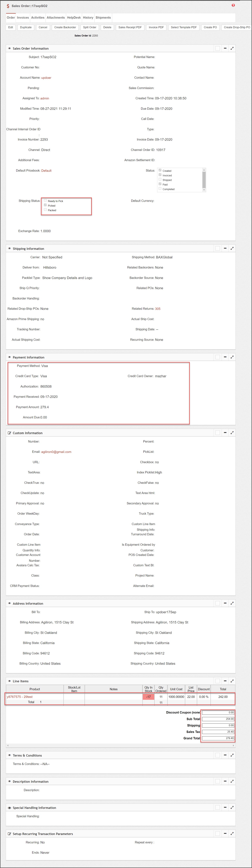This screenshot has width=252, height=868.
Task: Toggle the Ready to Pick shipping status checkbox
Action: click(45, 201)
